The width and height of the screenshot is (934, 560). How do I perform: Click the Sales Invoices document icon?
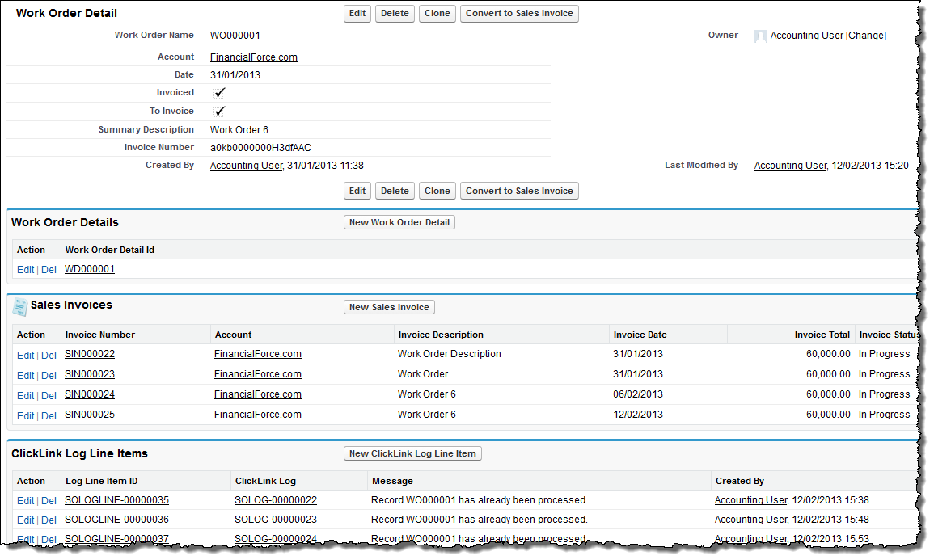[x=20, y=306]
